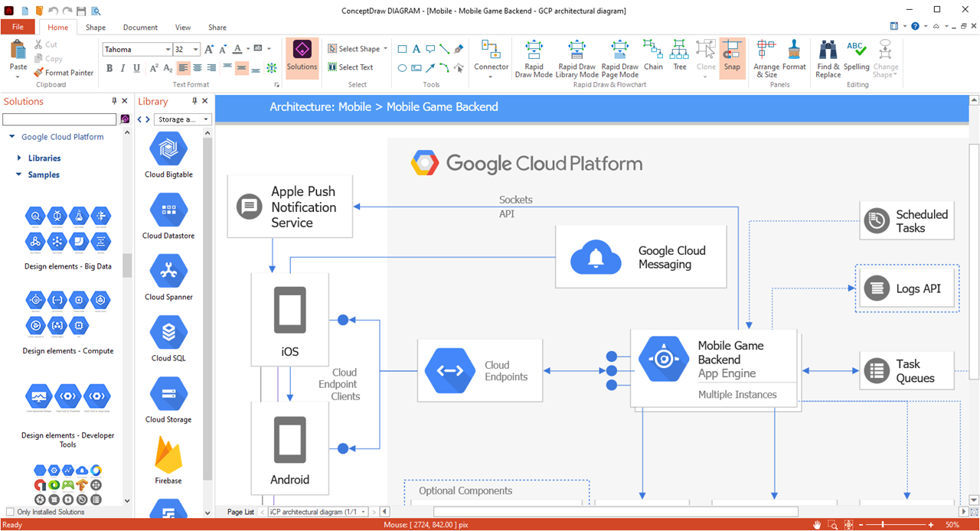Expand the Libraries tree node
The width and height of the screenshot is (980, 531).
coord(20,158)
